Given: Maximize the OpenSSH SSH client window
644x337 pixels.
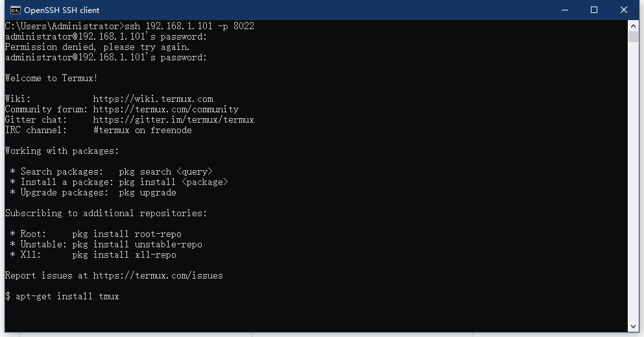Looking at the screenshot, I should (593, 10).
